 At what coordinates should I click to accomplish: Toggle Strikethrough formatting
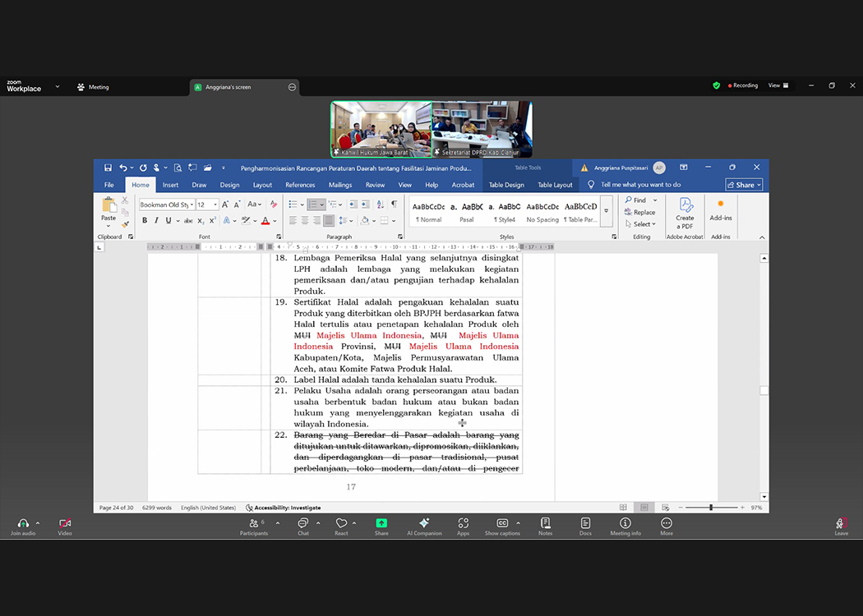tap(188, 221)
